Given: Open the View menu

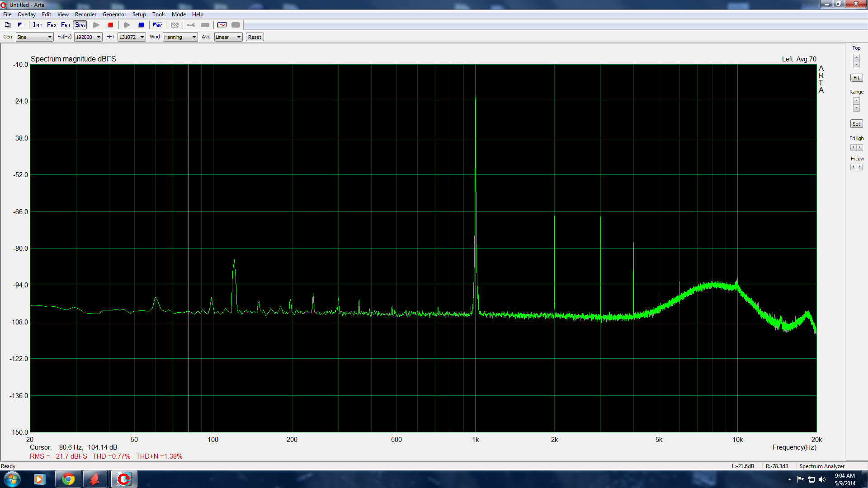Looking at the screenshot, I should click(x=63, y=14).
